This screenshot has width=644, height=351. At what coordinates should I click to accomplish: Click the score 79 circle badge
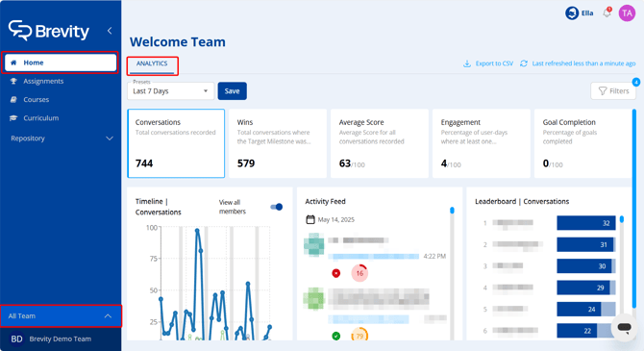359,335
